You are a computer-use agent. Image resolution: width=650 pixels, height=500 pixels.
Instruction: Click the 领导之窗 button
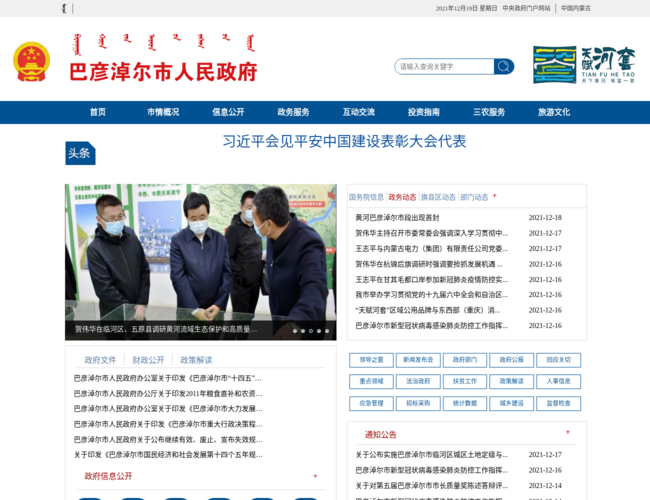coord(371,360)
